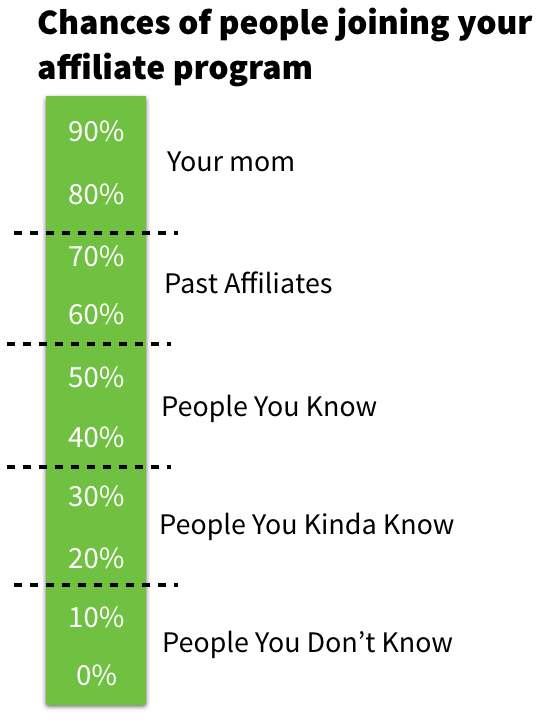
Task: Click the 60% label on the bar
Action: (x=96, y=315)
